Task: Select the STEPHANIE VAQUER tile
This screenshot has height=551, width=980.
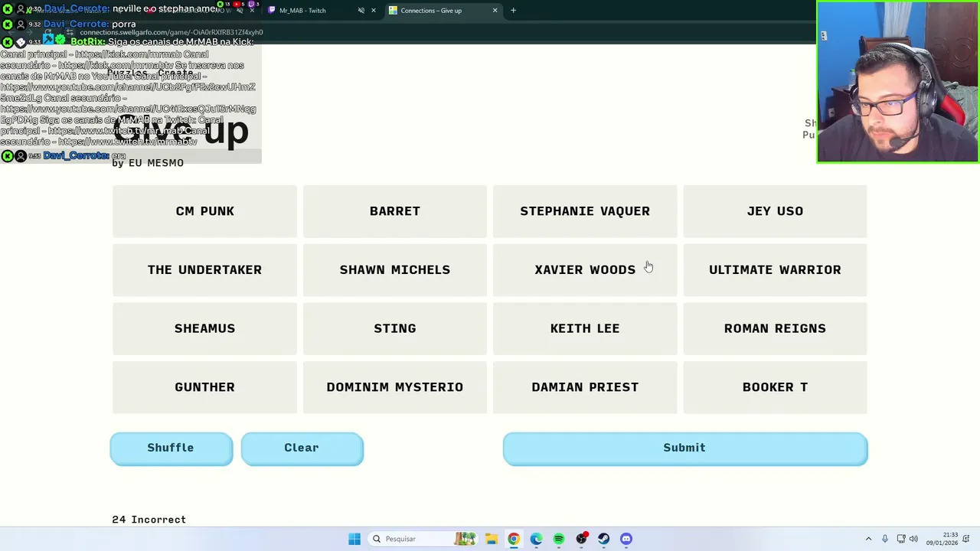Action: click(585, 211)
